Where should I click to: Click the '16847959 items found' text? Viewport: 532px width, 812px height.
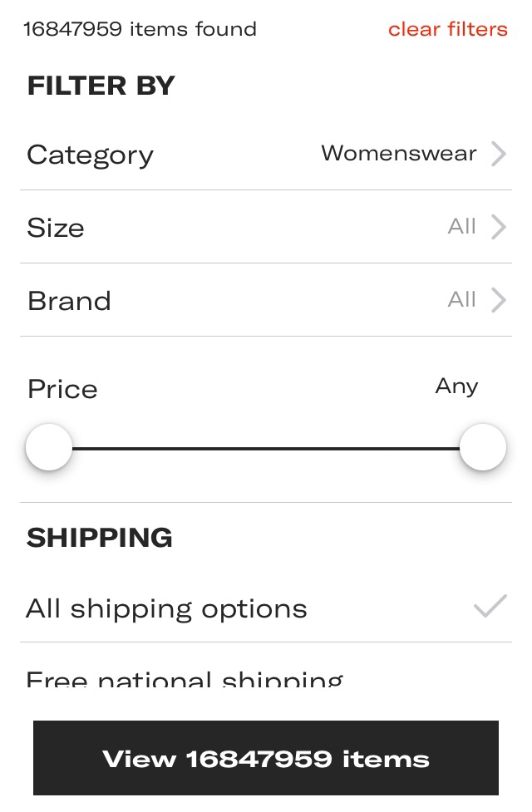click(x=140, y=29)
